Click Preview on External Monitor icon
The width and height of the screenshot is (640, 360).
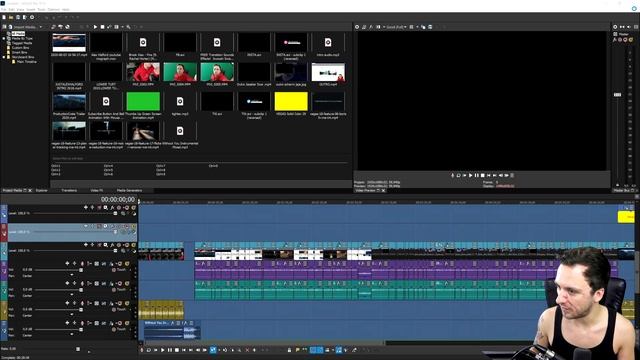[x=364, y=27]
